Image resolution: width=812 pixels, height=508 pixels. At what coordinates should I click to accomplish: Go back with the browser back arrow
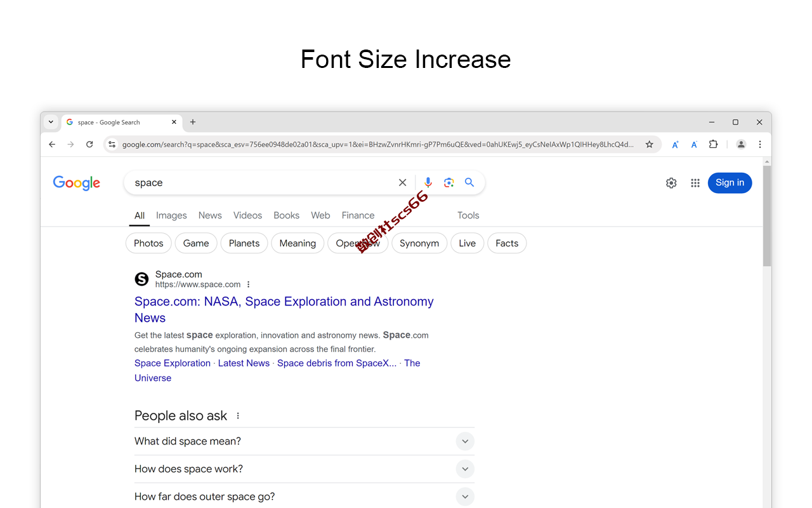pos(52,145)
